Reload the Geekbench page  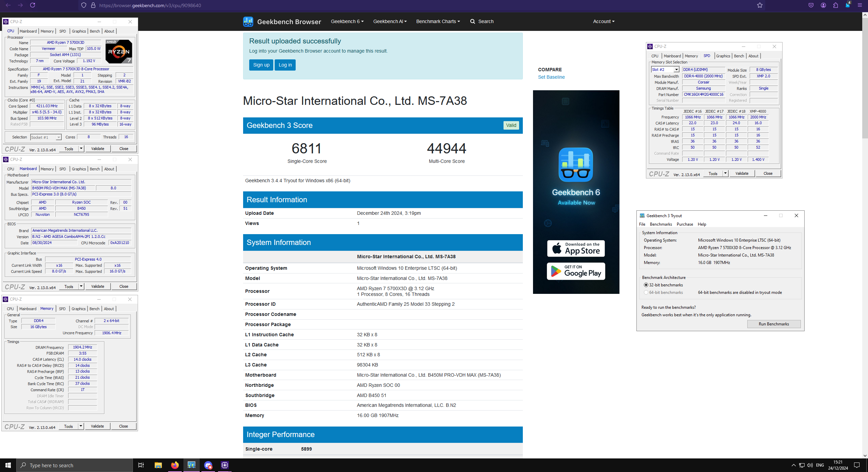33,5
